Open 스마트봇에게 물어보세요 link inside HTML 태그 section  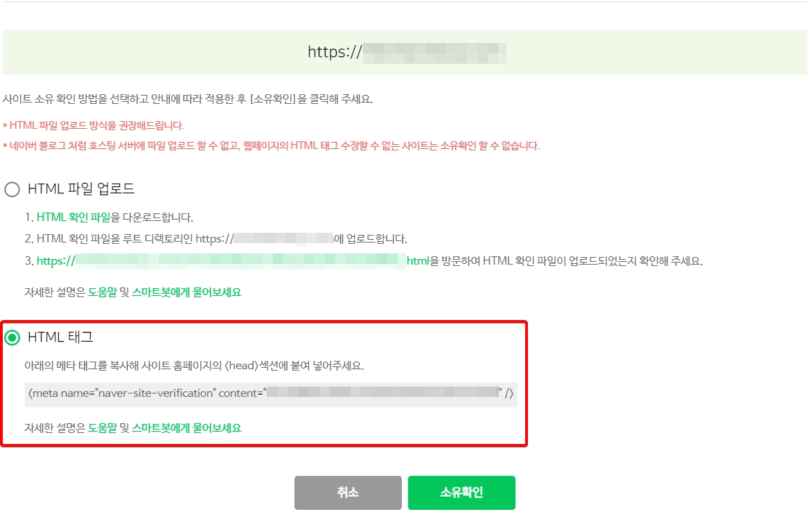[x=186, y=428]
